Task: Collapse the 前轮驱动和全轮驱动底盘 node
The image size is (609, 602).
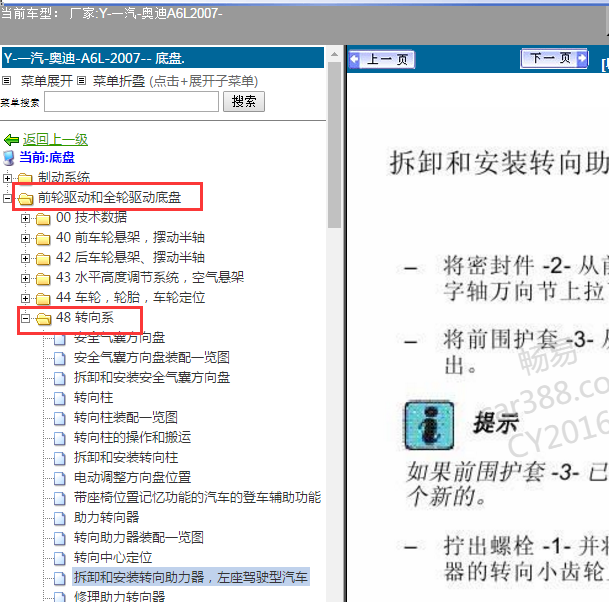Action: click(7, 198)
